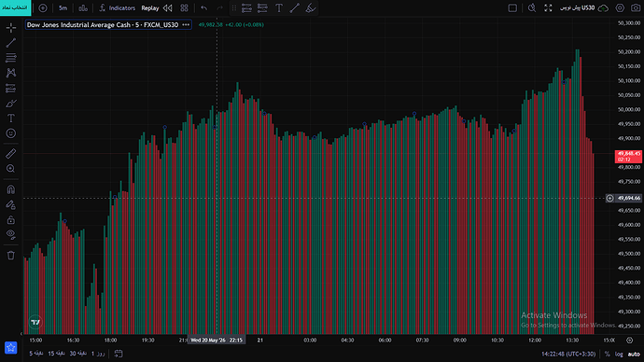Click the blue favorites star button
Viewport: 644px width, 362px height.
pos(10,348)
